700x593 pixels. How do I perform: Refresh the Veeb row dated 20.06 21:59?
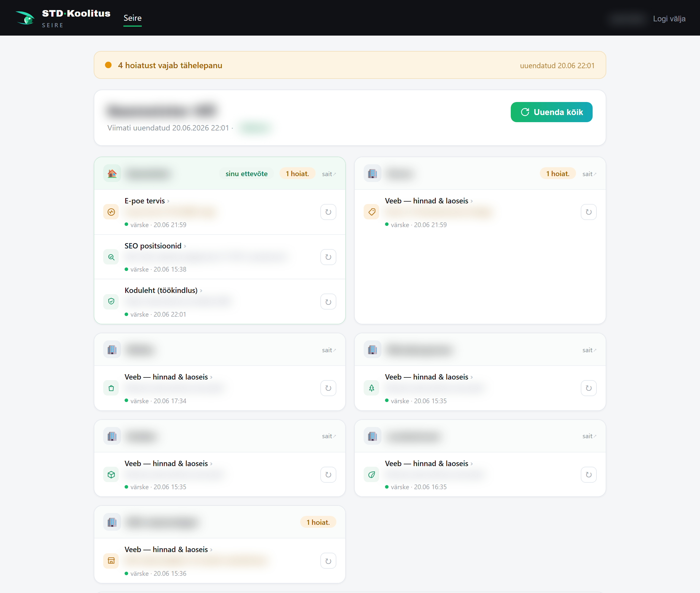pyautogui.click(x=589, y=212)
